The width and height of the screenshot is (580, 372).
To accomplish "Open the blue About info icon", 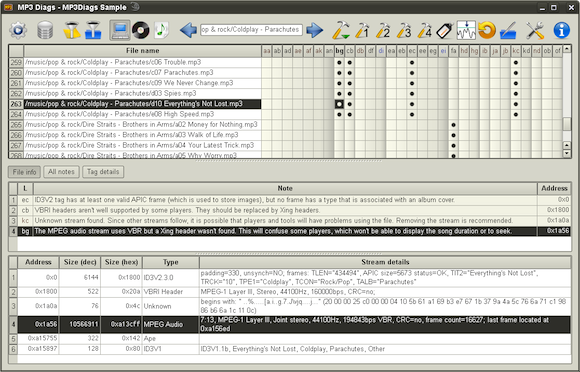I will tap(562, 30).
